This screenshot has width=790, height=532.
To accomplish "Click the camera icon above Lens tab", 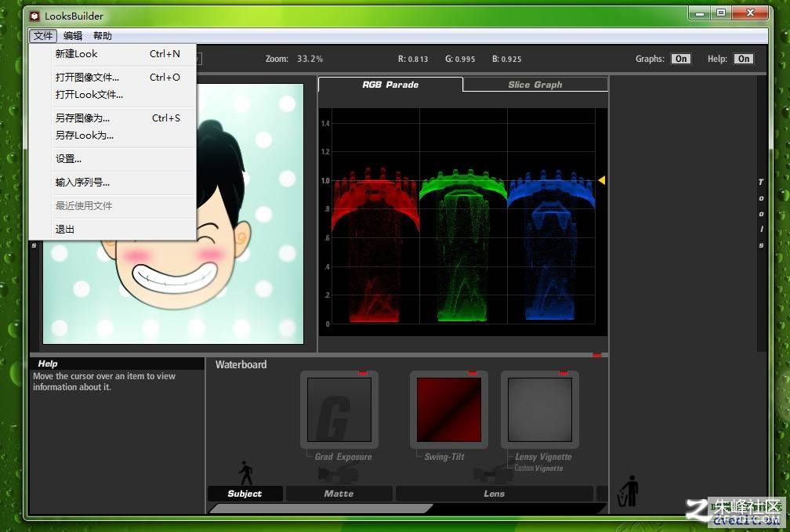I will [x=494, y=475].
